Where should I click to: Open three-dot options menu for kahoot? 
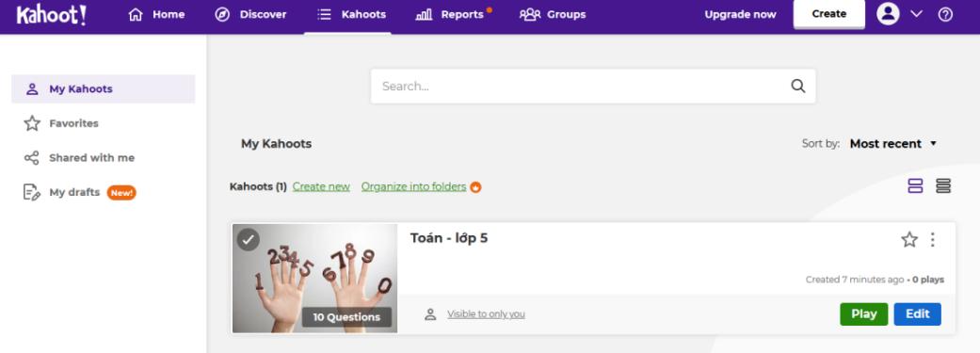(x=933, y=239)
